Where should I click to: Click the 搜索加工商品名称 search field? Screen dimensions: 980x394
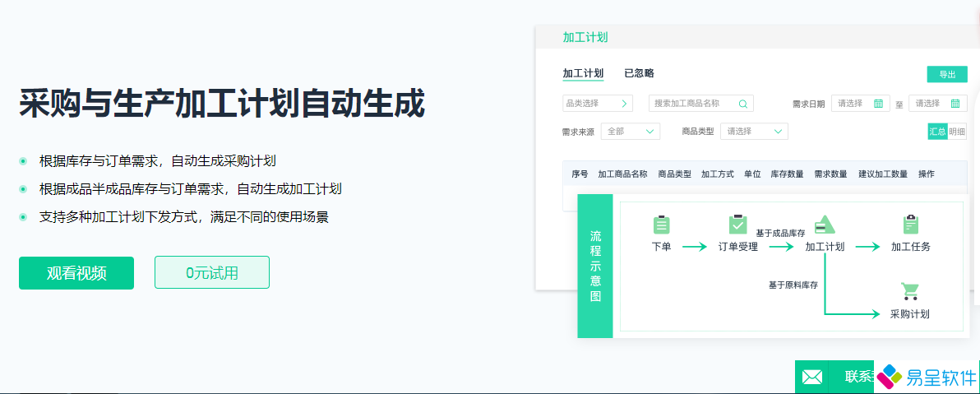(700, 103)
